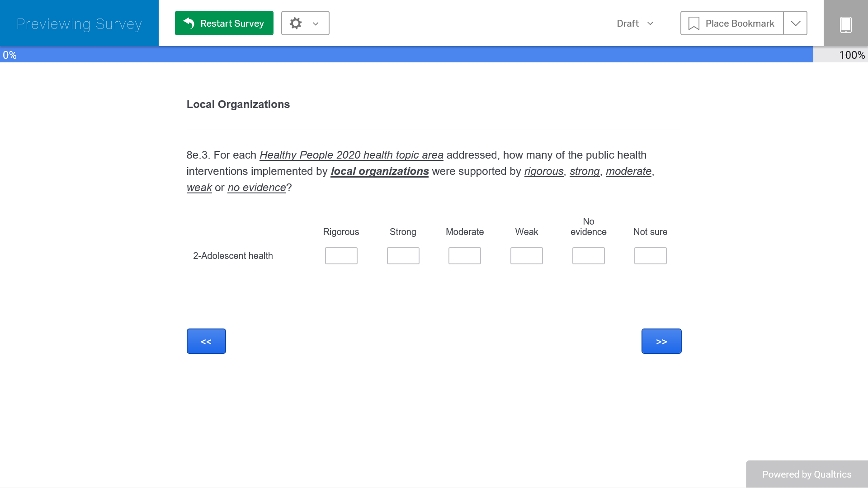
Task: Click the Place Bookmark button
Action: tap(732, 23)
